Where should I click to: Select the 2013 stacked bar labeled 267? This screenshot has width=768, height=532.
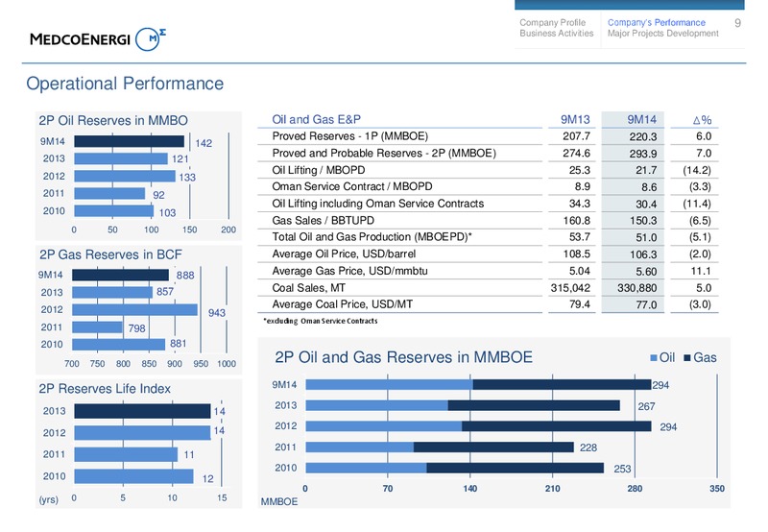tap(463, 405)
